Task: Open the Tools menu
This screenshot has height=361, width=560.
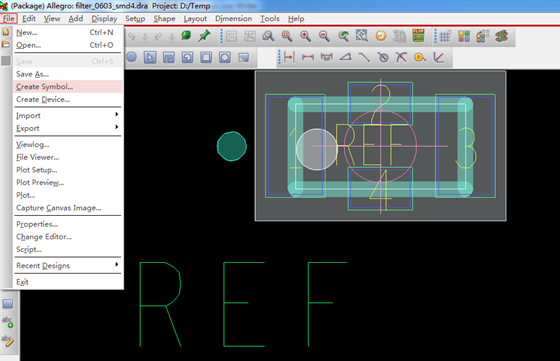Action: pyautogui.click(x=270, y=19)
